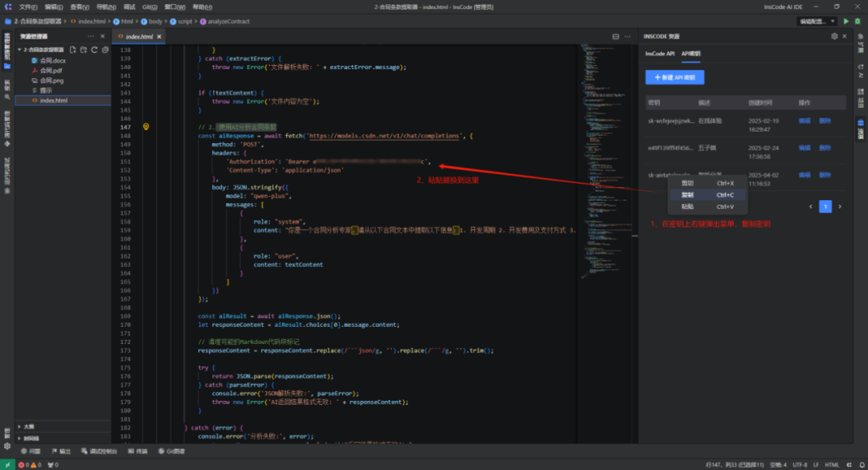
Task: Choose 复制 in the context menu
Action: coord(707,195)
